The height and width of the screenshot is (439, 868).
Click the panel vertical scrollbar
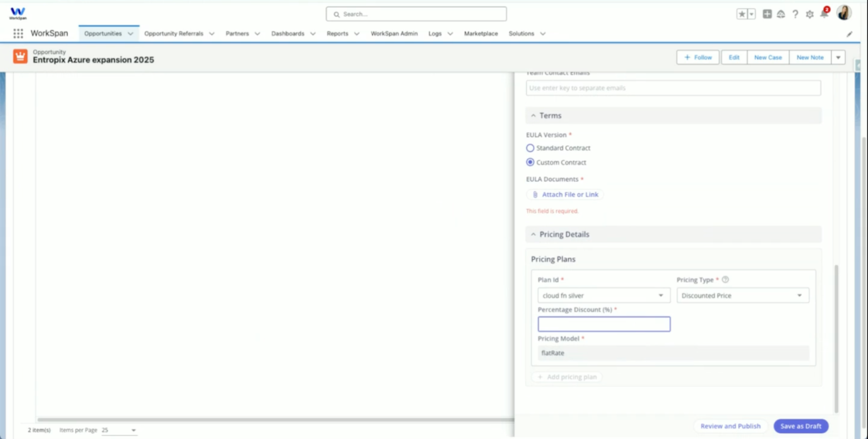click(836, 339)
